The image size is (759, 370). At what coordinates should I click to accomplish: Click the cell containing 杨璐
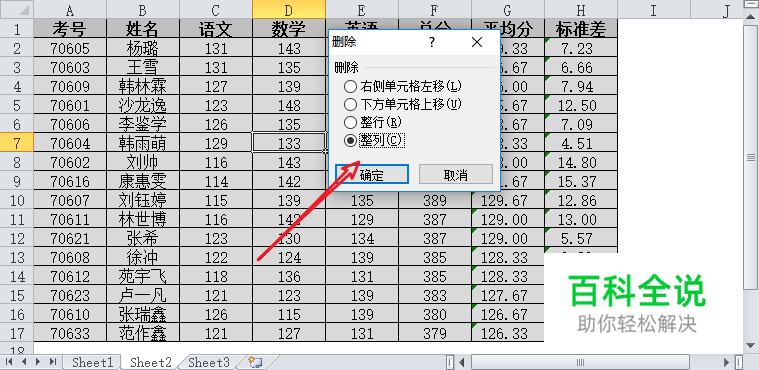tap(143, 48)
